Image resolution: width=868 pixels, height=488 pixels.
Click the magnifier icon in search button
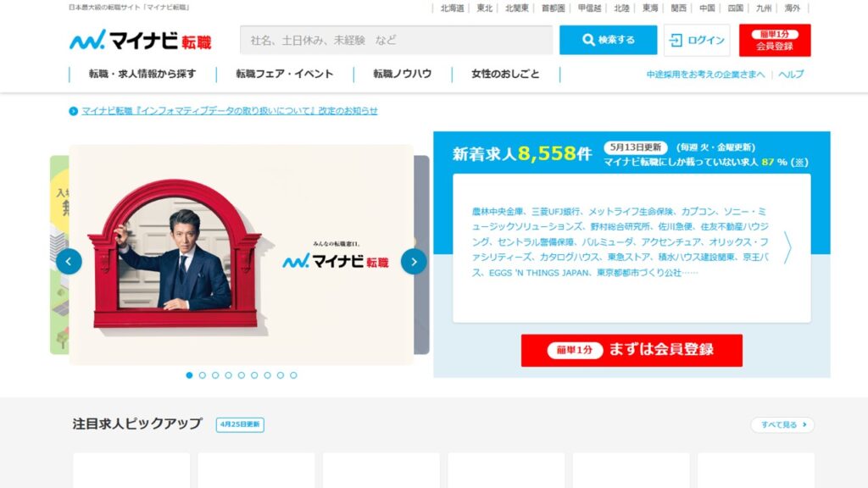click(588, 40)
